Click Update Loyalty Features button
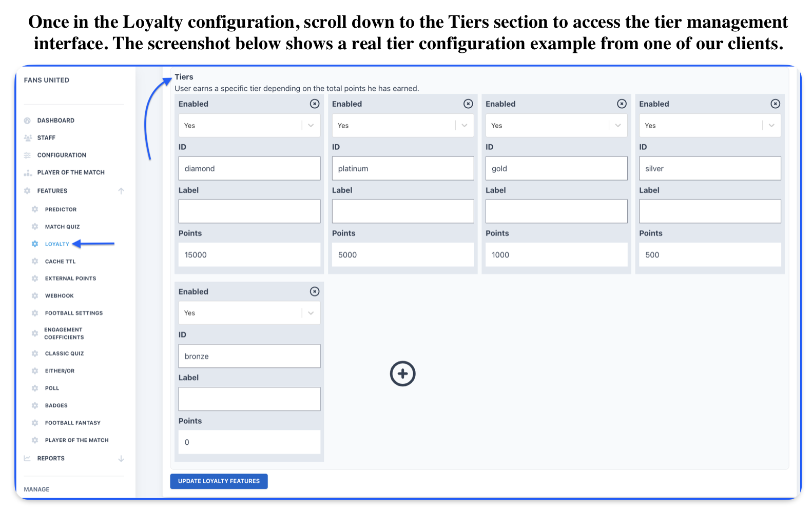 (219, 481)
